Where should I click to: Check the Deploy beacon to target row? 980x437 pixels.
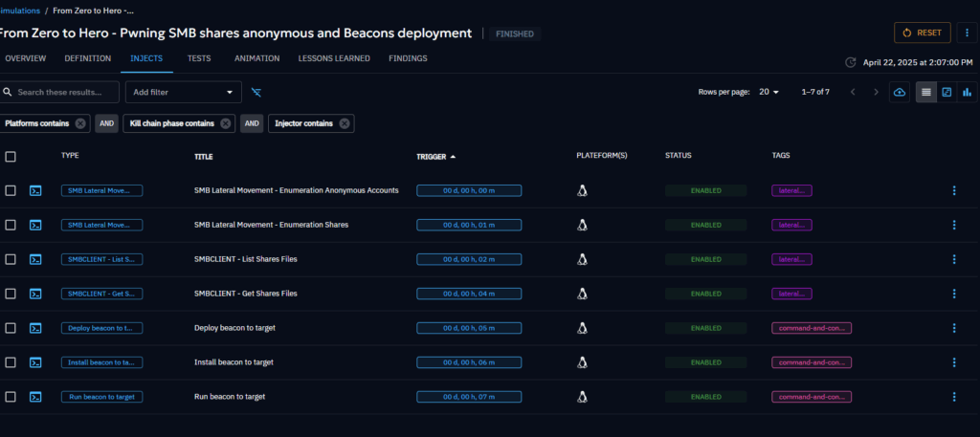11,328
